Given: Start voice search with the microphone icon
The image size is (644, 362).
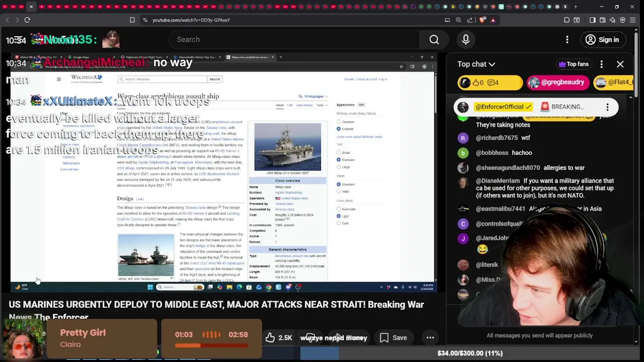Looking at the screenshot, I should coord(466,40).
